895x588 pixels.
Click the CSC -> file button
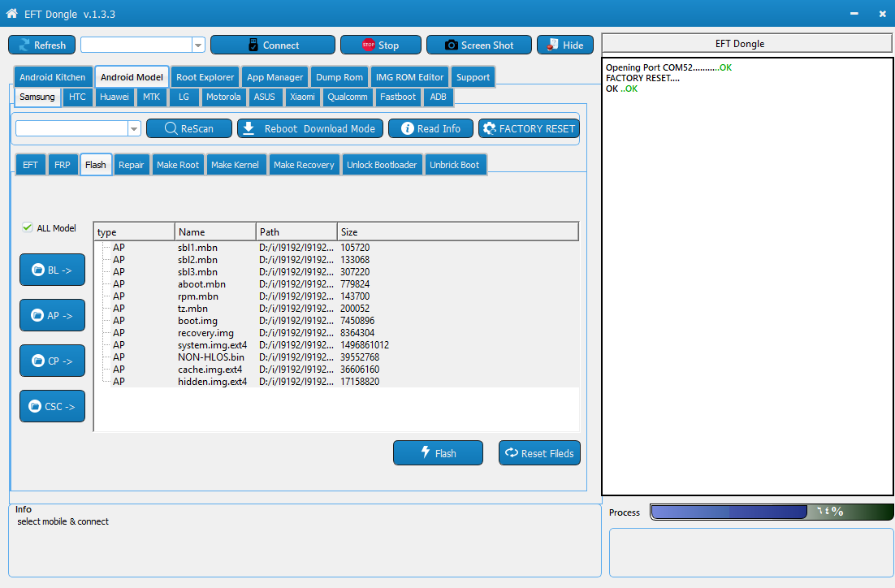click(52, 406)
